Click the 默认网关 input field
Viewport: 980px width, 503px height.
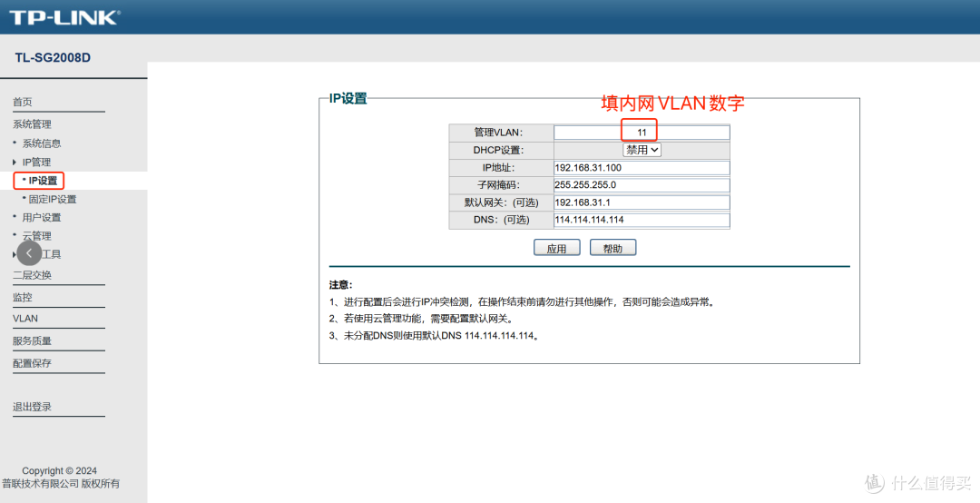(x=642, y=202)
